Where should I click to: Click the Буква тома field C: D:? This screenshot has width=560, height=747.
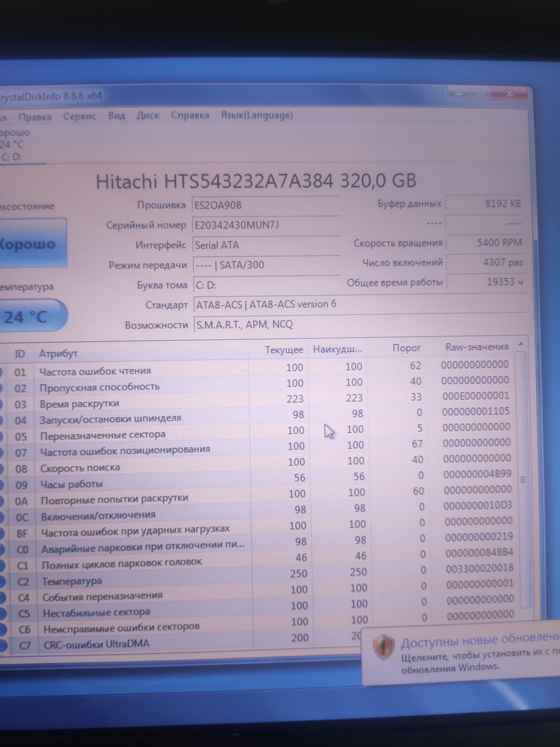pyautogui.click(x=267, y=285)
